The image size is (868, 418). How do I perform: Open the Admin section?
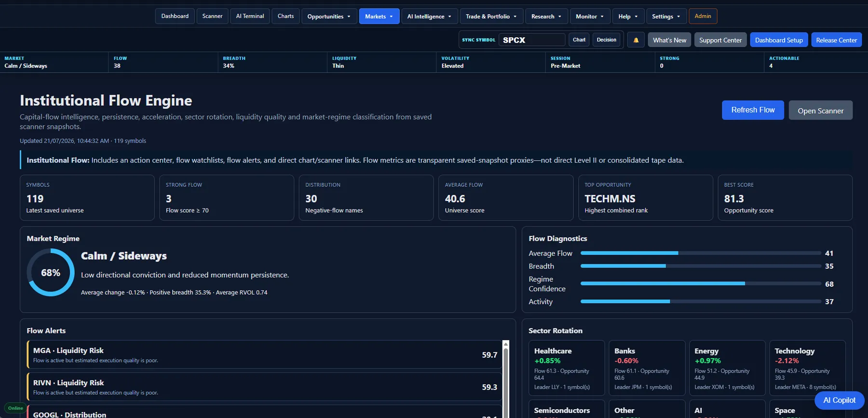703,16
